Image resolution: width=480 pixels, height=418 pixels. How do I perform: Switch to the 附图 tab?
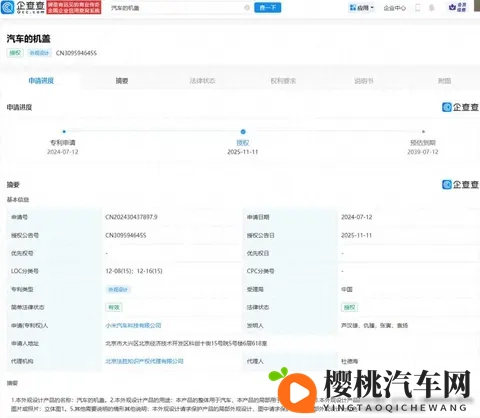click(444, 81)
